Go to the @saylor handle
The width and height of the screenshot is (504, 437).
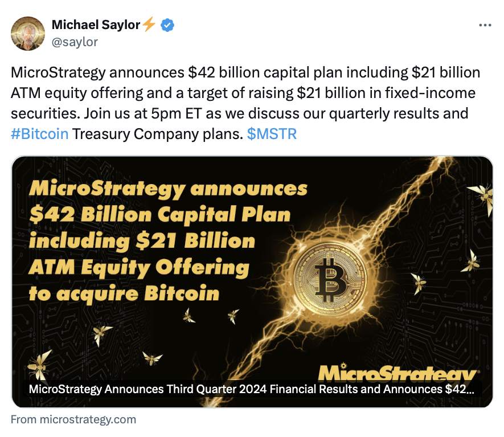pos(75,42)
